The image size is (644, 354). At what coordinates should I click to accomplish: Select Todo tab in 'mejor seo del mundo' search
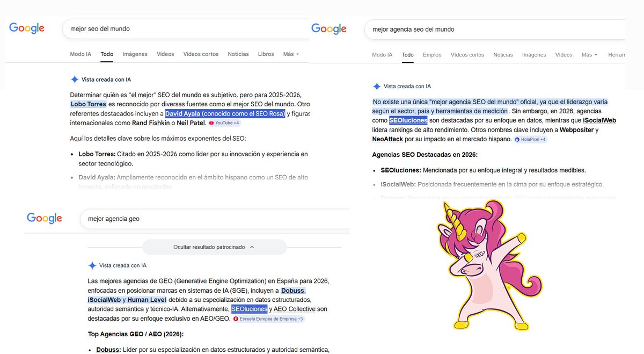[x=107, y=54]
